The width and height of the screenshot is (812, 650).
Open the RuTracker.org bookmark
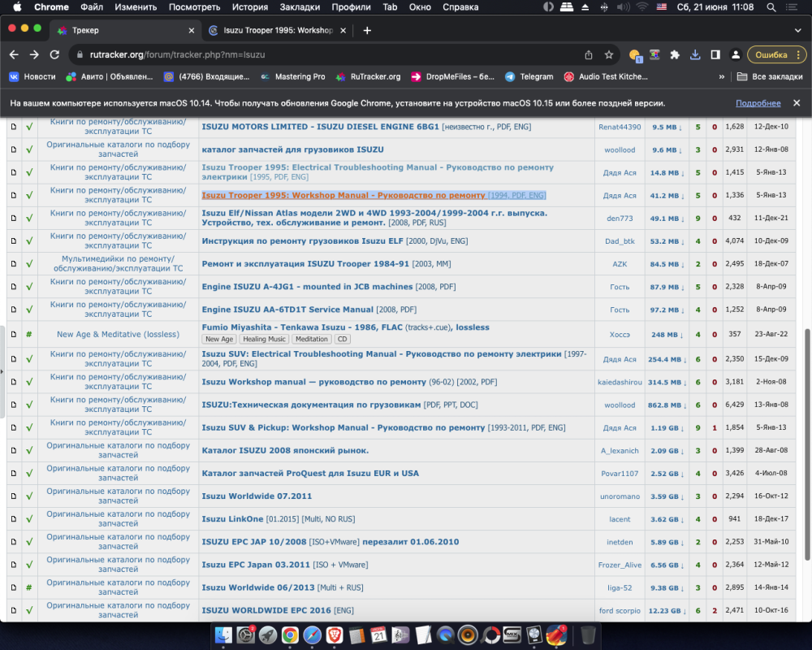pyautogui.click(x=368, y=76)
